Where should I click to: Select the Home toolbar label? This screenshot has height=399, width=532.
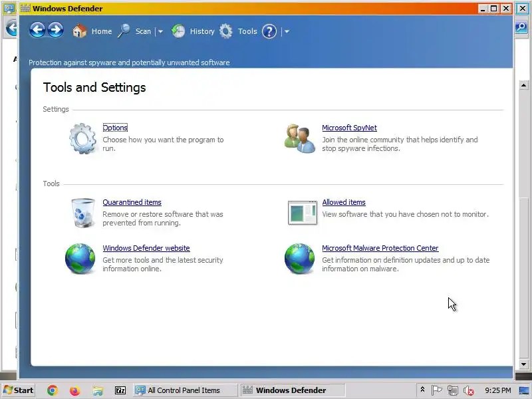coord(102,31)
